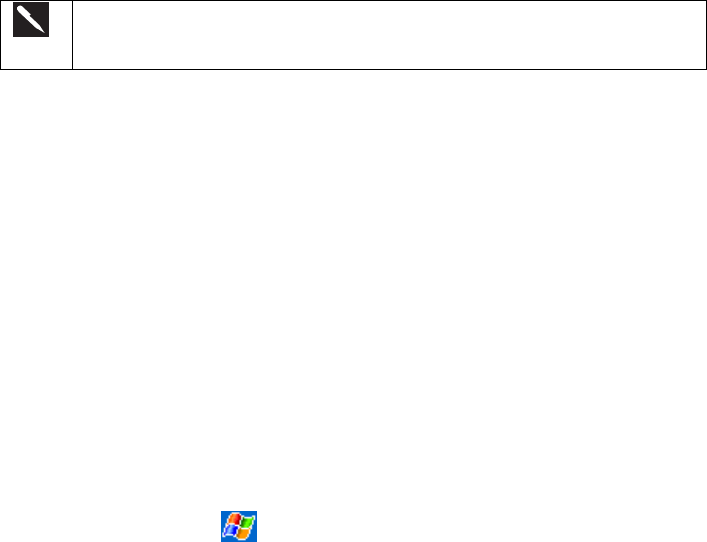The height and width of the screenshot is (542, 707).
Task: Select the black stylus pen icon
Action: (x=31, y=19)
